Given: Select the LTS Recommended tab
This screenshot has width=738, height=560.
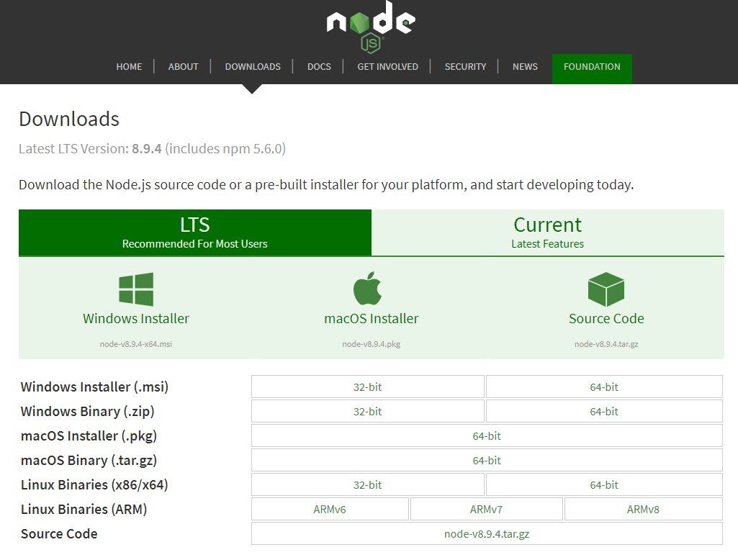Looking at the screenshot, I should 195,232.
